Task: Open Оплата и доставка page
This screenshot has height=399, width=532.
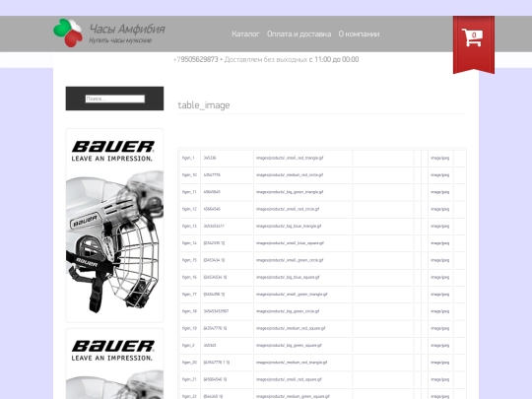Action: click(299, 33)
